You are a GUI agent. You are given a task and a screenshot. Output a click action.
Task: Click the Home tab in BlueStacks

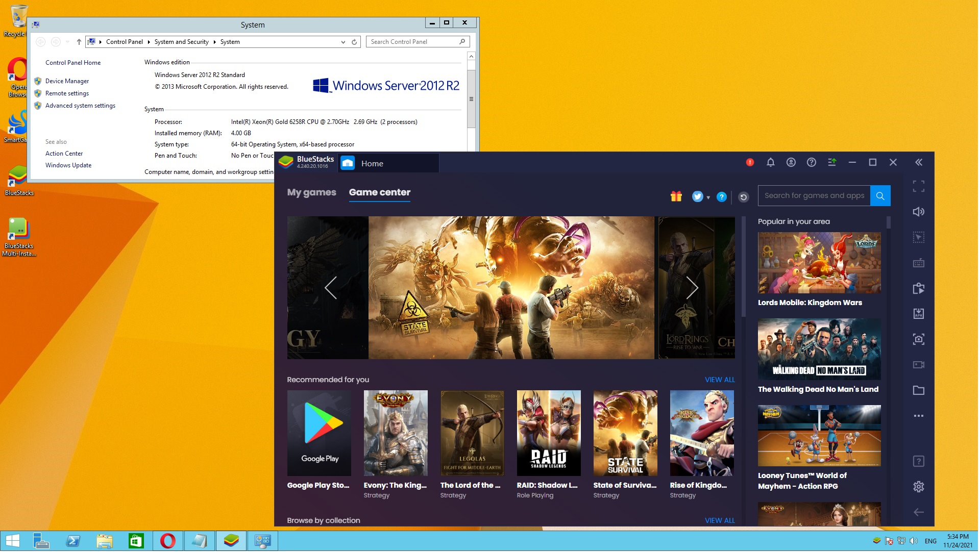tap(388, 163)
